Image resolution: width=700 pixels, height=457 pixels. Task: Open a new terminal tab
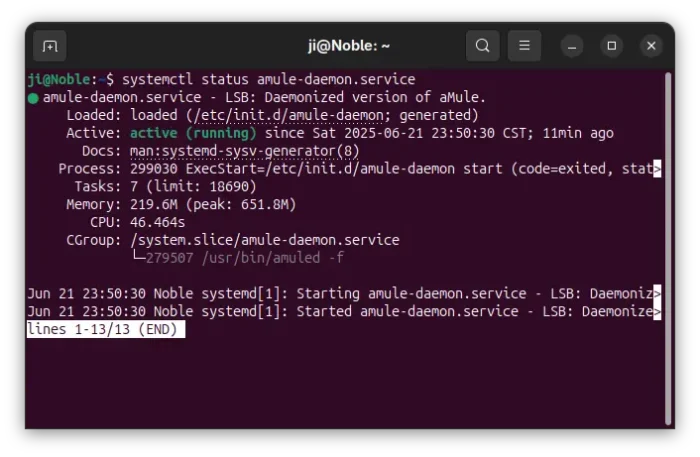coord(49,46)
